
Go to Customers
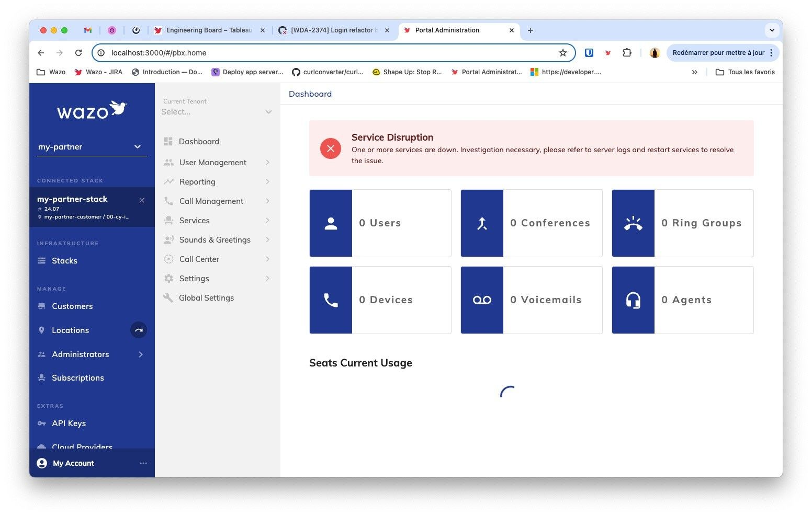72,306
